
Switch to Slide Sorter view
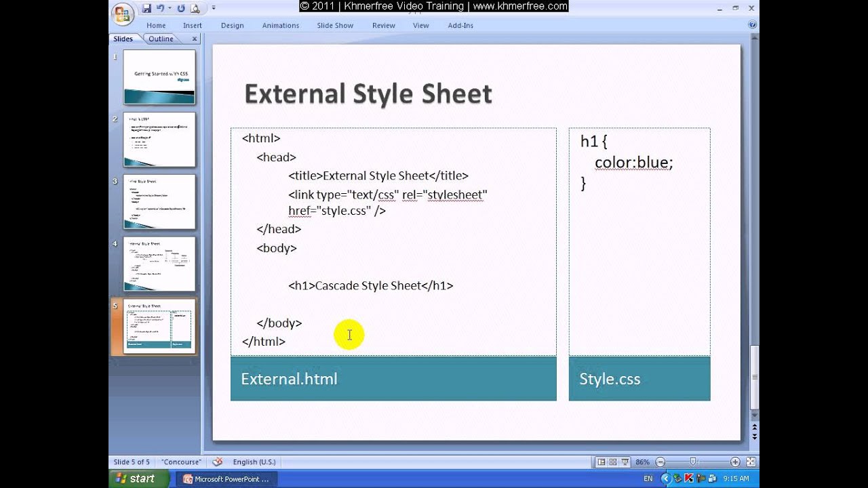pyautogui.click(x=613, y=462)
